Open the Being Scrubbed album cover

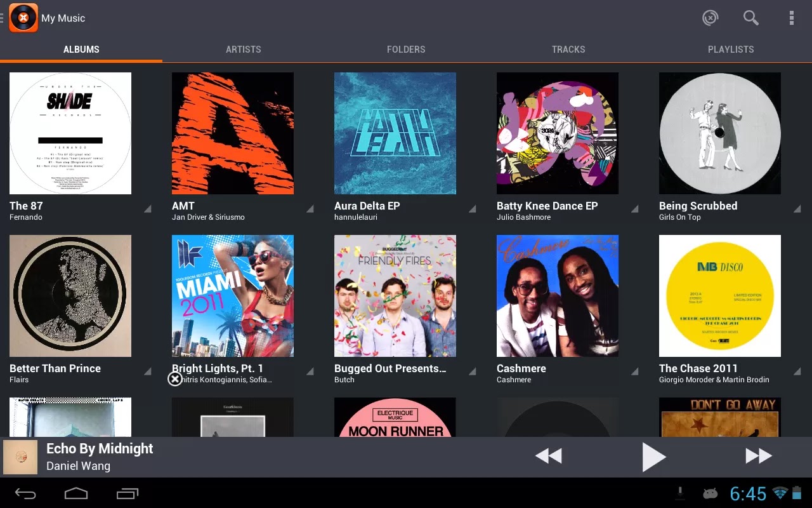pos(720,133)
